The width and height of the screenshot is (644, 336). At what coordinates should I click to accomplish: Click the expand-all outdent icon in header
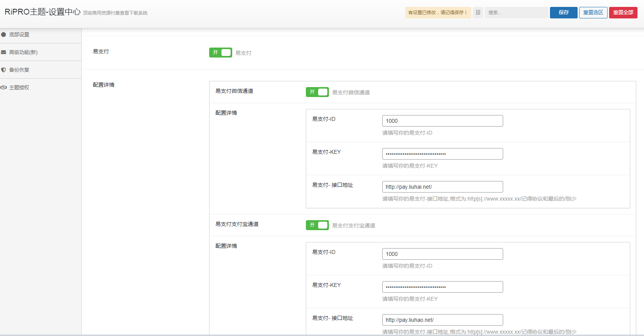point(478,13)
